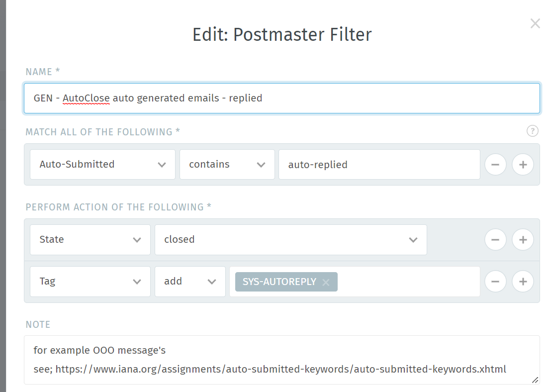Open the contains operator dropdown
Screen dimensions: 550x392
point(227,164)
